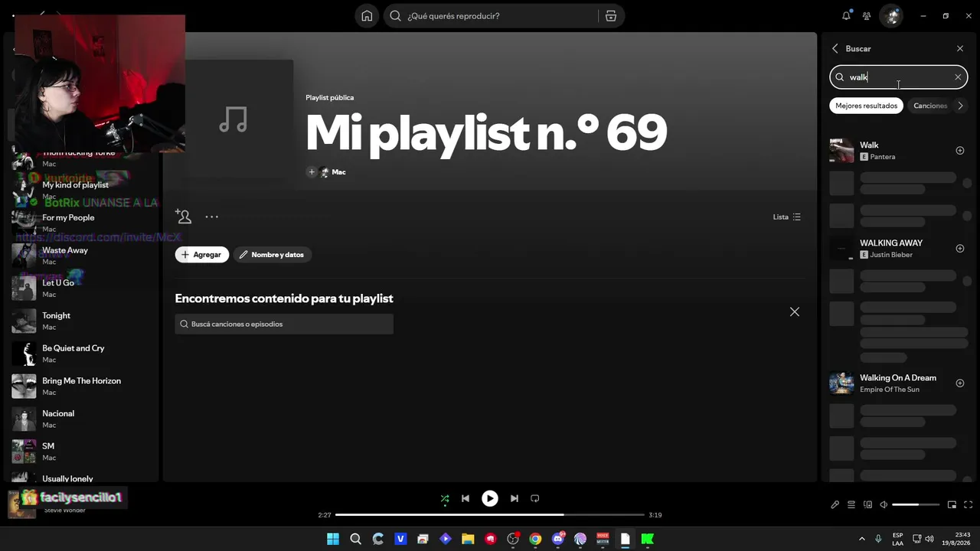980x551 pixels.
Task: Close the 'Encontremos contenido' section
Action: [795, 312]
